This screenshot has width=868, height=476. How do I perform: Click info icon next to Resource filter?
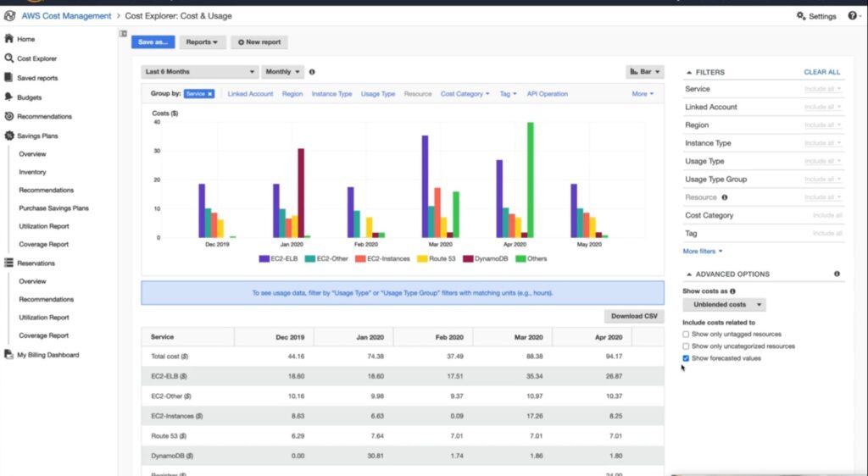coord(725,197)
